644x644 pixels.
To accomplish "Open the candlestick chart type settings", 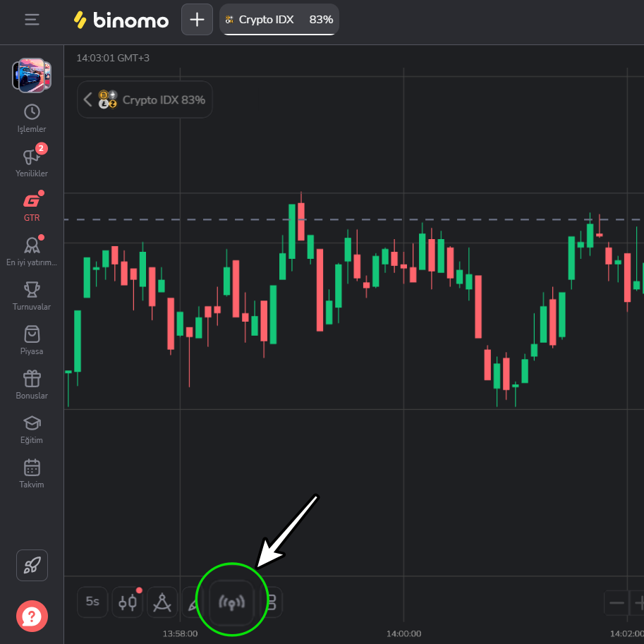I will click(128, 602).
